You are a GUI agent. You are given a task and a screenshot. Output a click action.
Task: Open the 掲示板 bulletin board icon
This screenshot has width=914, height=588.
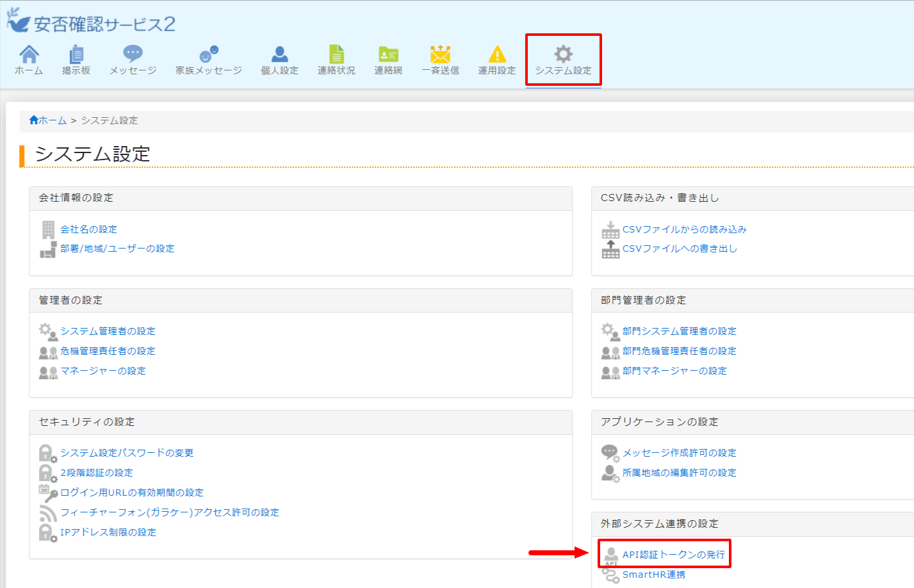(x=76, y=54)
